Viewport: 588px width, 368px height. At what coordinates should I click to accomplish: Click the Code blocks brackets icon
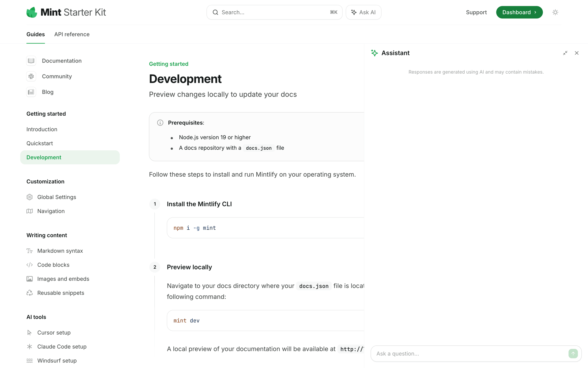coord(29,265)
